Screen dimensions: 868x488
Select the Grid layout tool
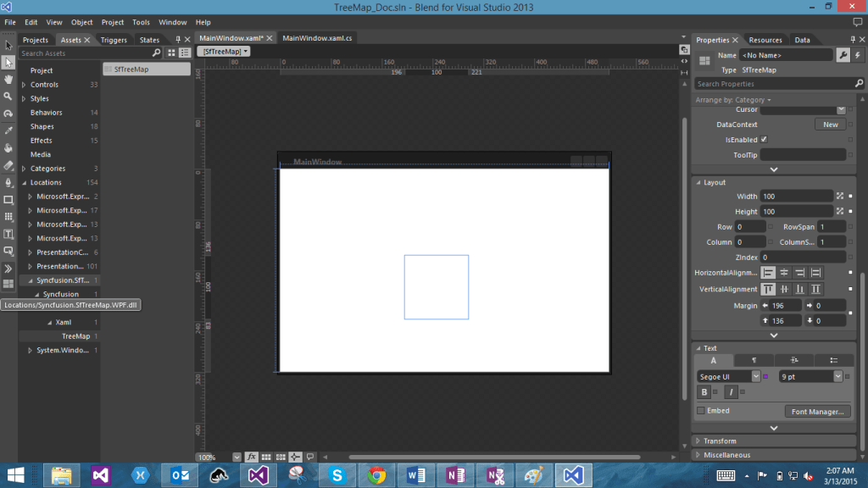point(8,217)
